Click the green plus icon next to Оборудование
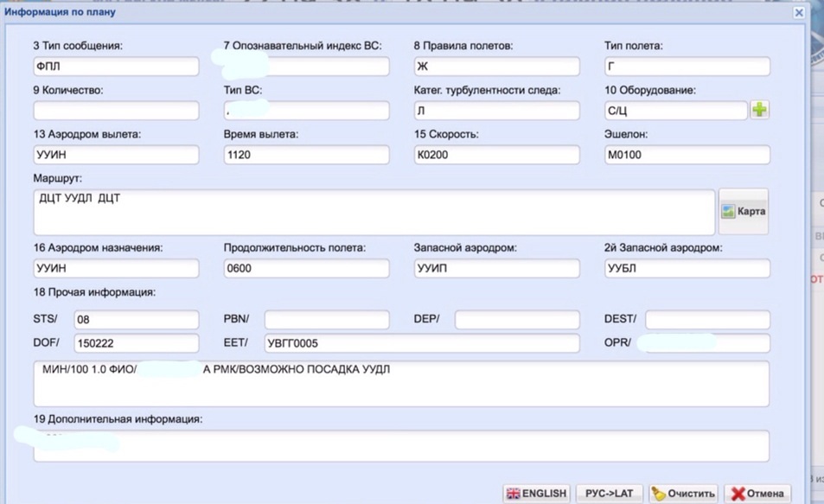This screenshot has width=824, height=504. pos(759,110)
